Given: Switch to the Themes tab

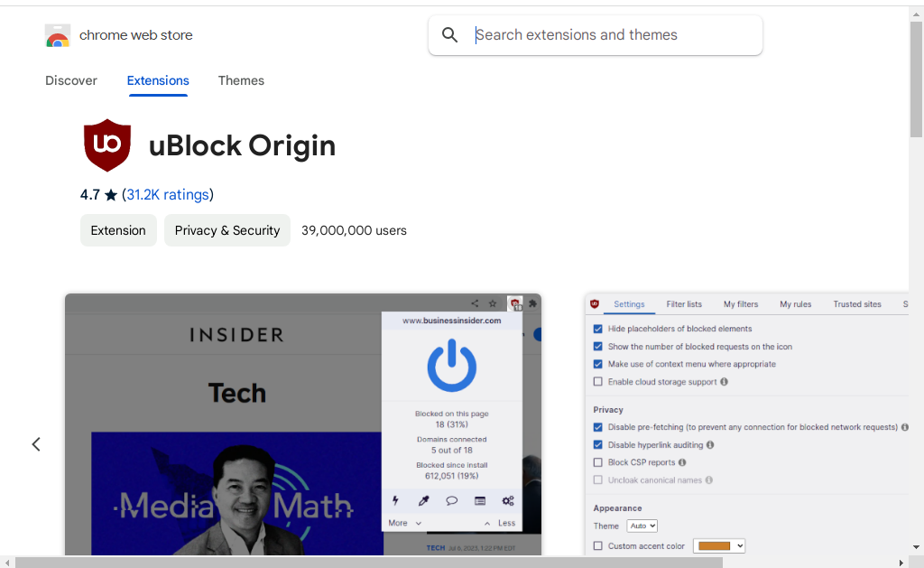Looking at the screenshot, I should pyautogui.click(x=241, y=80).
